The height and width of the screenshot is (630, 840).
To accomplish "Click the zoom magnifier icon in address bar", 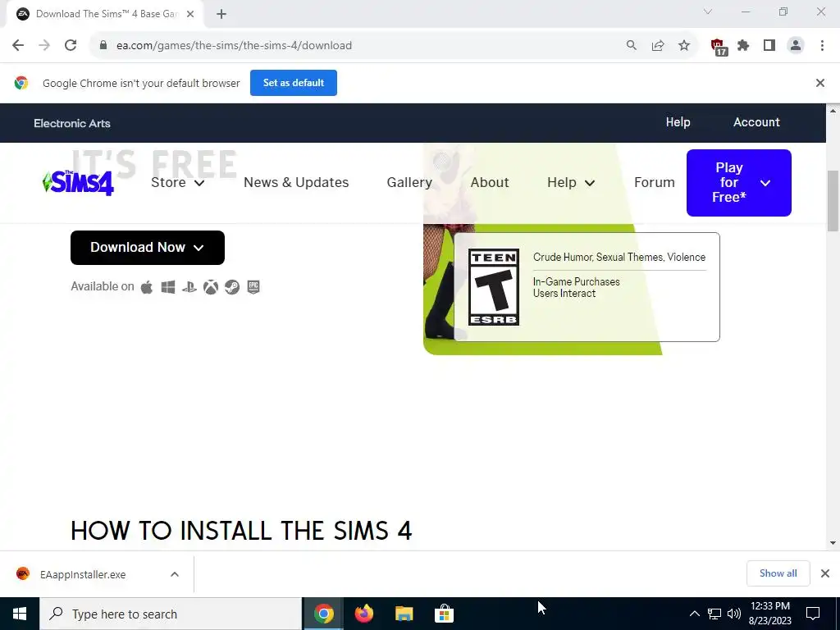I will pos(632,46).
